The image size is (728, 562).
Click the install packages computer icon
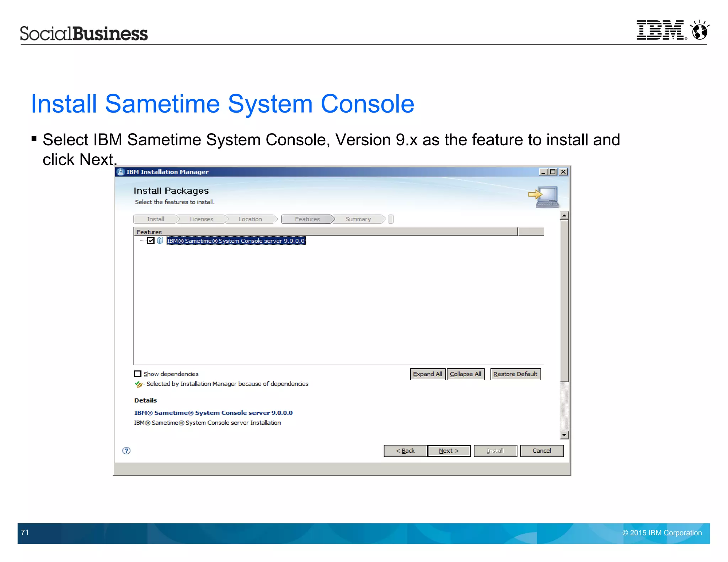[x=544, y=197]
